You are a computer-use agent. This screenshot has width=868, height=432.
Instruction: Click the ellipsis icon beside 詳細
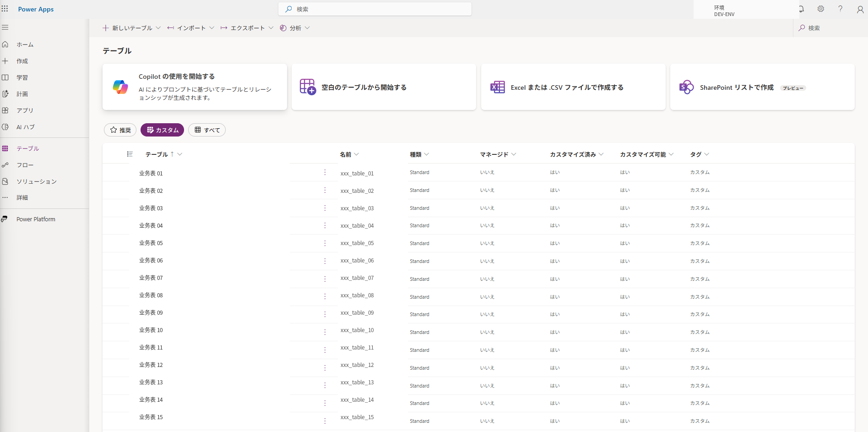[5, 197]
